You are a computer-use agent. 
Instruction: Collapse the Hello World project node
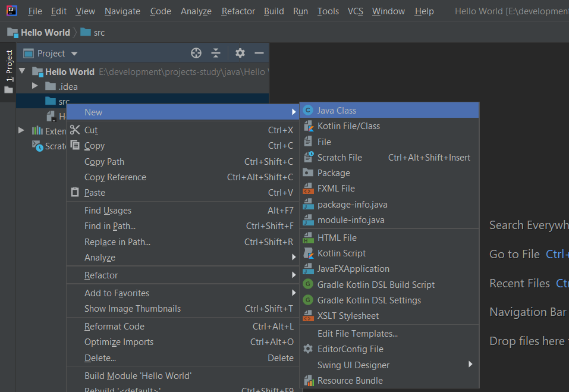pos(22,70)
